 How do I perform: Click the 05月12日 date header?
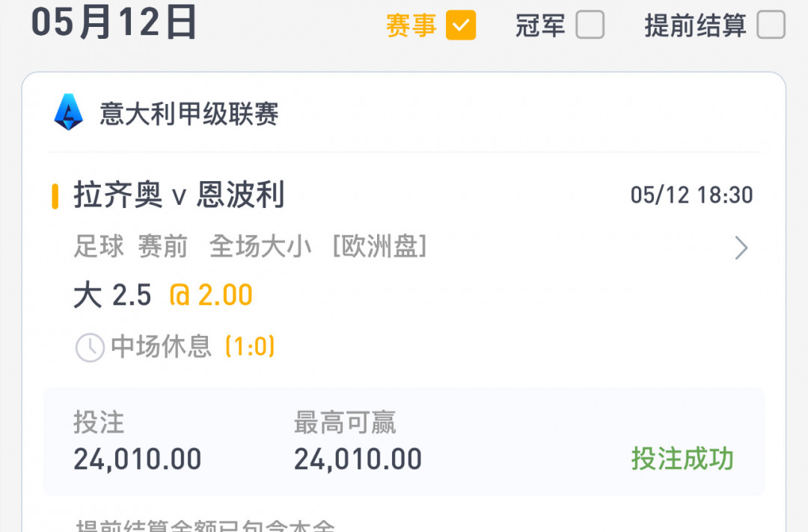click(114, 22)
